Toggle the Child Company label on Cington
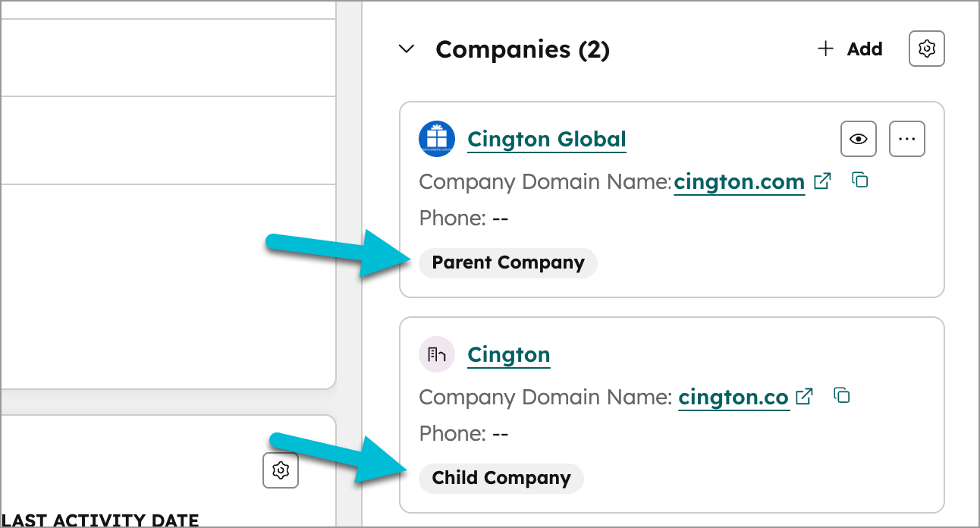This screenshot has width=980, height=528. [x=501, y=478]
